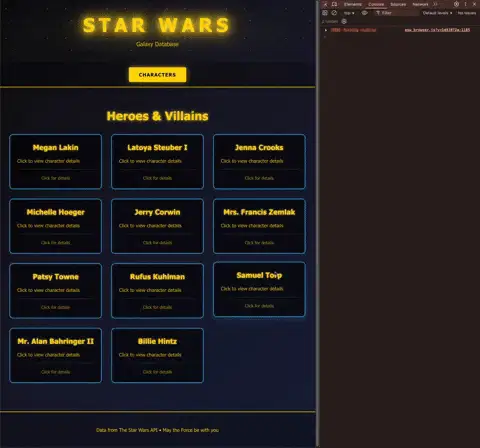Viewport: 480px width, 448px height.
Task: Open the Billie Hintz character card
Action: (157, 355)
